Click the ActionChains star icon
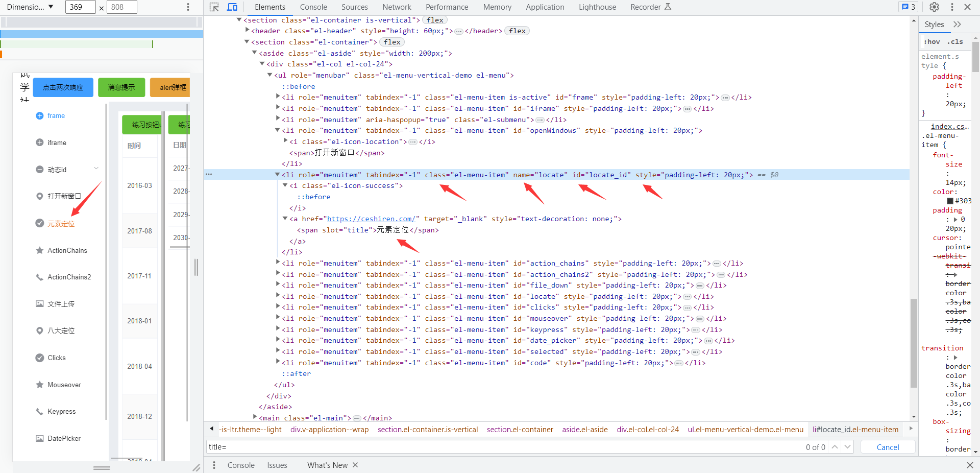 pos(39,250)
